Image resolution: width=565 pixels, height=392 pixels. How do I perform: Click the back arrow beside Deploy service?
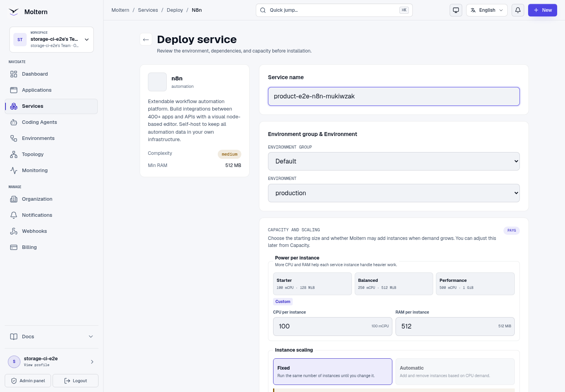[146, 39]
